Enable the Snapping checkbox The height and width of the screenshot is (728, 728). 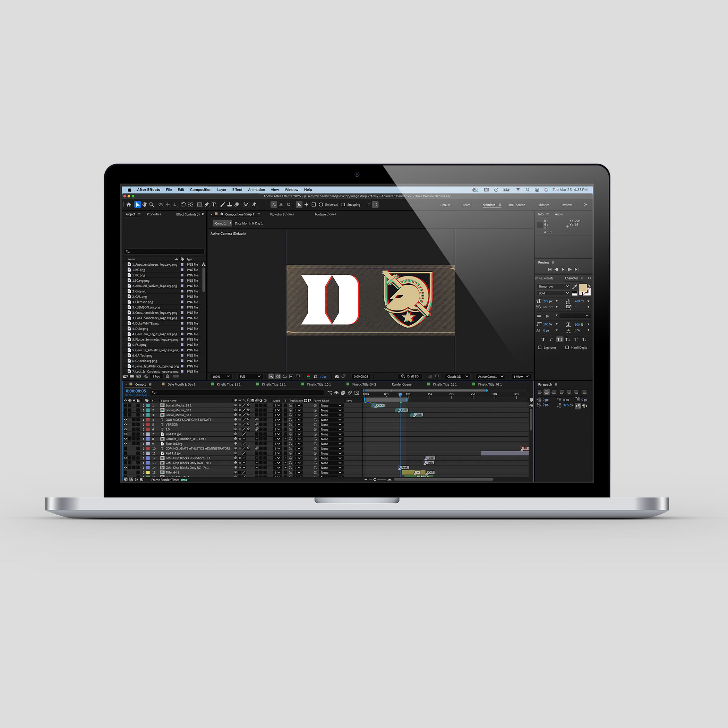click(343, 205)
